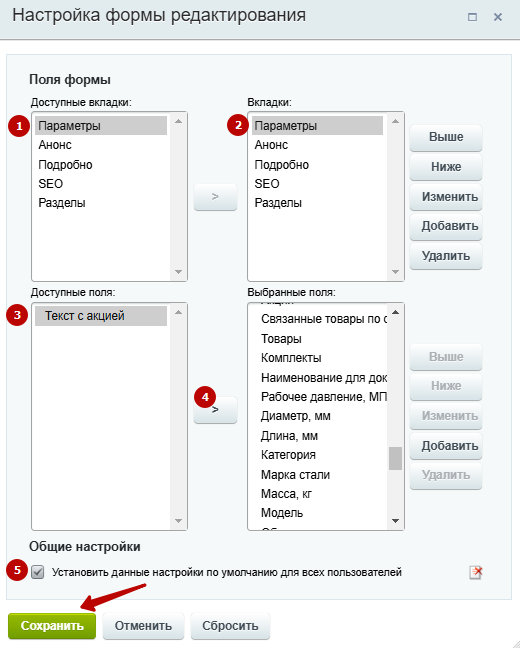Click Выше button next to tabs list
Screen dimensions: 520x648
(x=446, y=137)
